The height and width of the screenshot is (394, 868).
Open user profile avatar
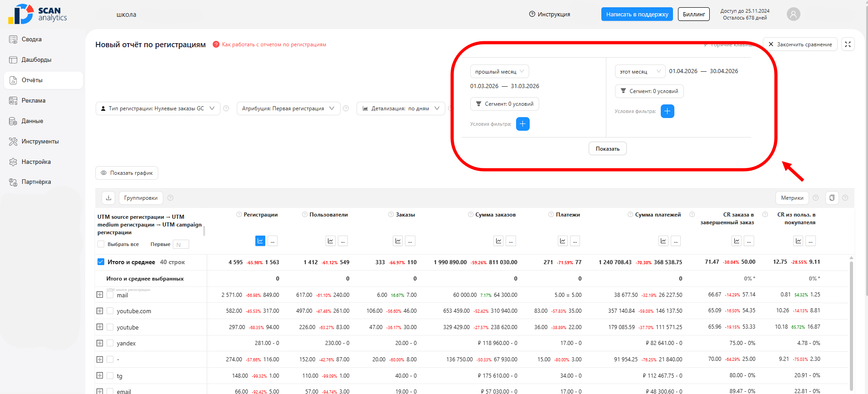point(793,14)
